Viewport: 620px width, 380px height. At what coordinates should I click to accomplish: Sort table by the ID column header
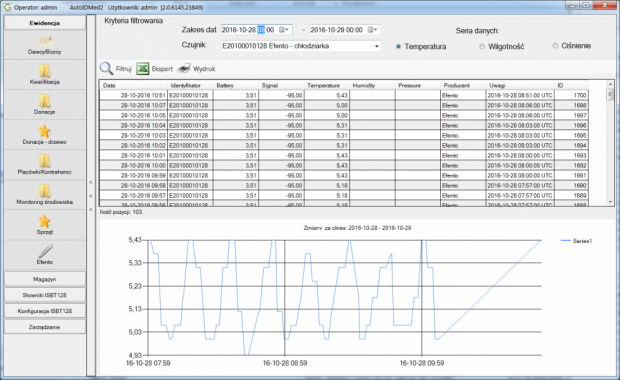click(571, 85)
